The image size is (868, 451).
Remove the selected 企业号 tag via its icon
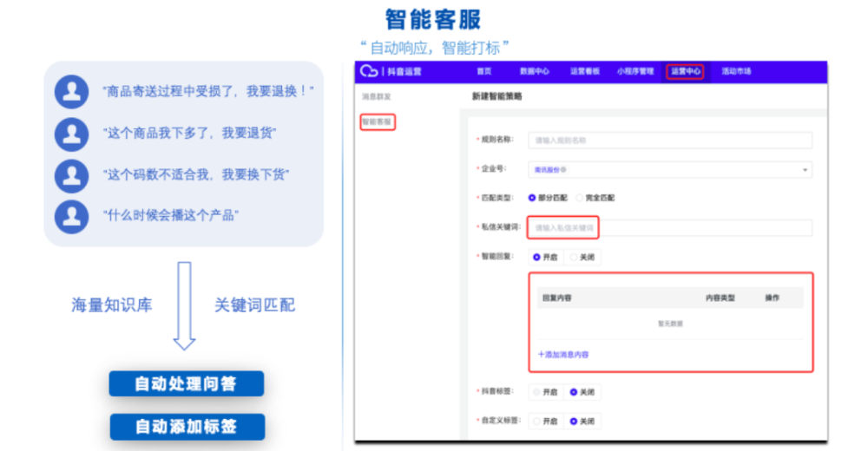[564, 170]
